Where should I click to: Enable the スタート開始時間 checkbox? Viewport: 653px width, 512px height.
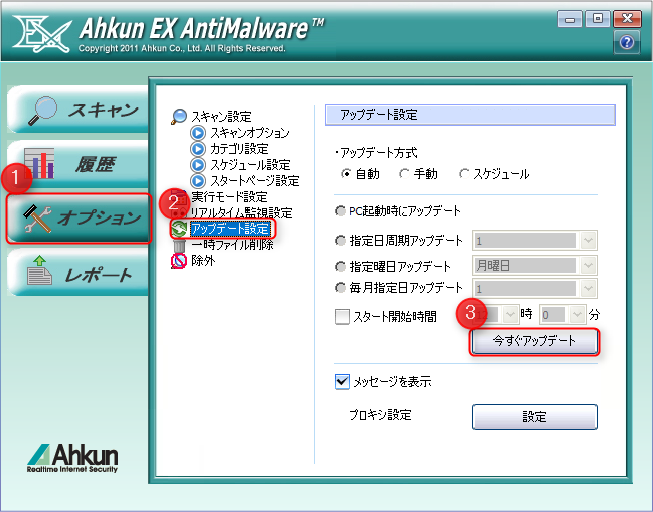click(342, 317)
